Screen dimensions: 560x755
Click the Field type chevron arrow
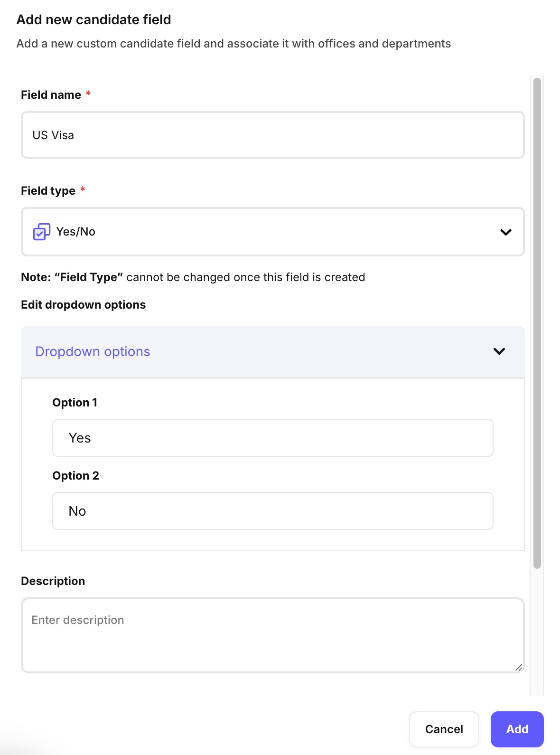[x=505, y=232]
